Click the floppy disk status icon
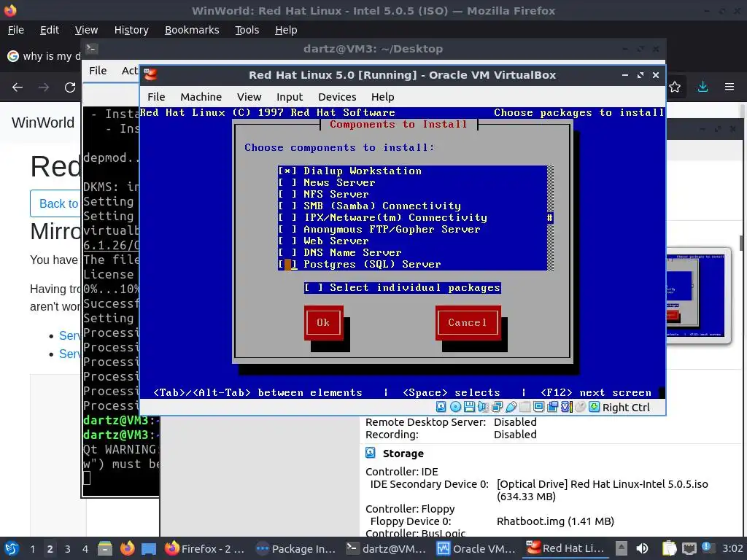The image size is (747, 560). (x=469, y=407)
